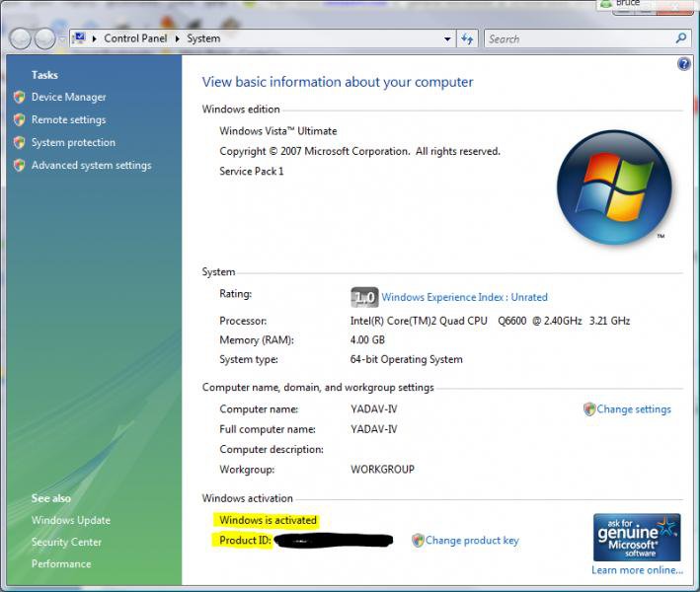Select the Intel Core2 Quad processor value
The width and height of the screenshot is (700, 592).
[490, 321]
